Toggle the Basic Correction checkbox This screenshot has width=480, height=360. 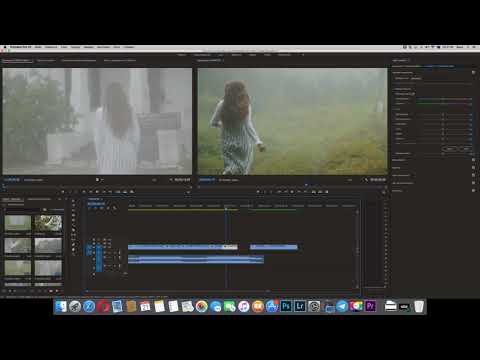click(473, 72)
